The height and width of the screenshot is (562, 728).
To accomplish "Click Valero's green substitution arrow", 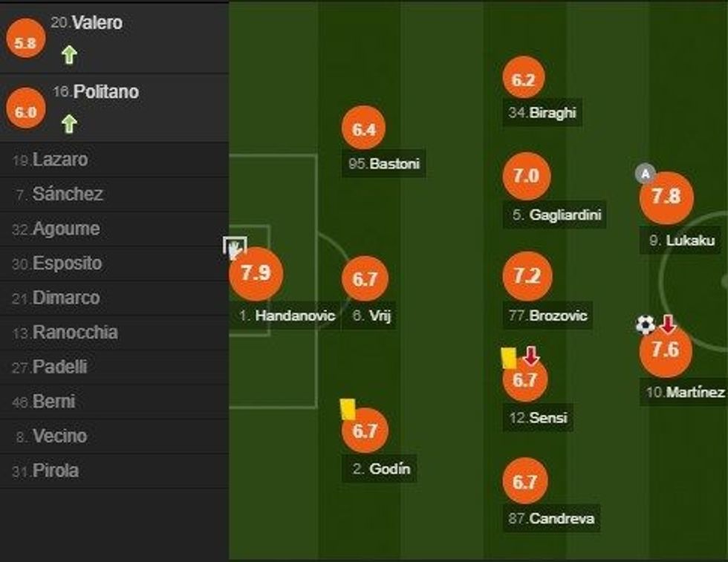I will [69, 54].
